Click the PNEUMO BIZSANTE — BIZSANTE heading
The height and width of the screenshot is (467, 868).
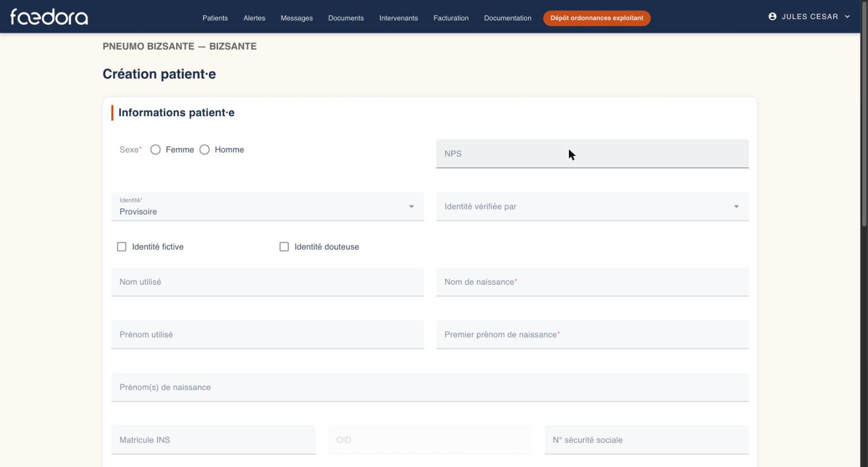tap(179, 47)
